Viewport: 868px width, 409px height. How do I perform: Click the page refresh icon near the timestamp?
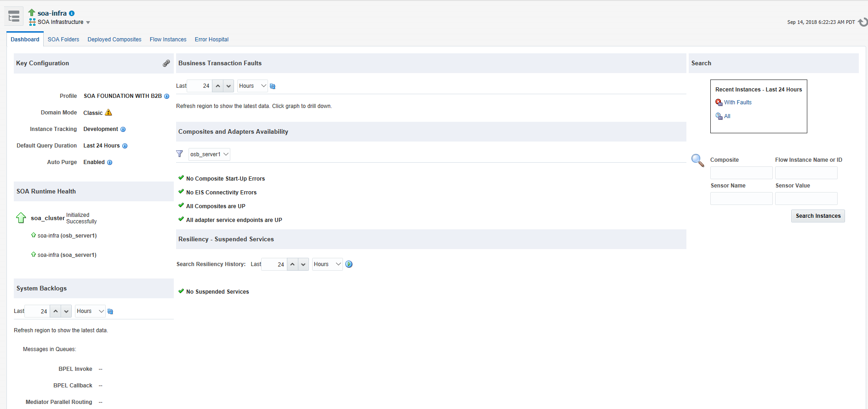tap(863, 22)
